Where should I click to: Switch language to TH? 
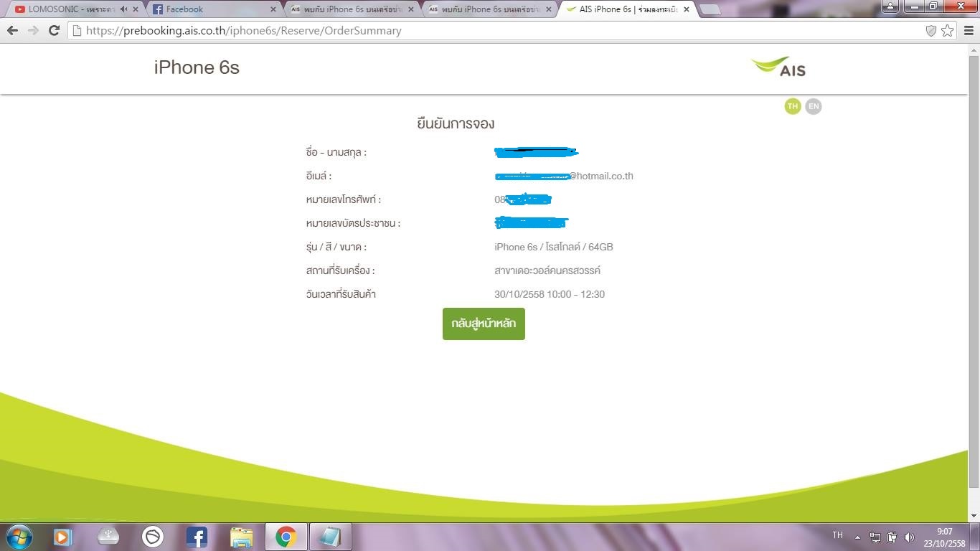[793, 106]
